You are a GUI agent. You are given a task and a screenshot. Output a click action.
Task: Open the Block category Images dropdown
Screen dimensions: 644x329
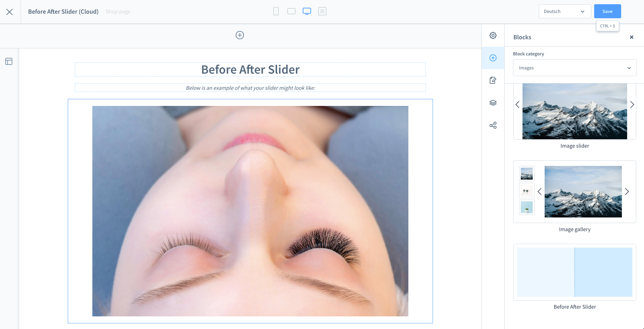[x=575, y=68]
